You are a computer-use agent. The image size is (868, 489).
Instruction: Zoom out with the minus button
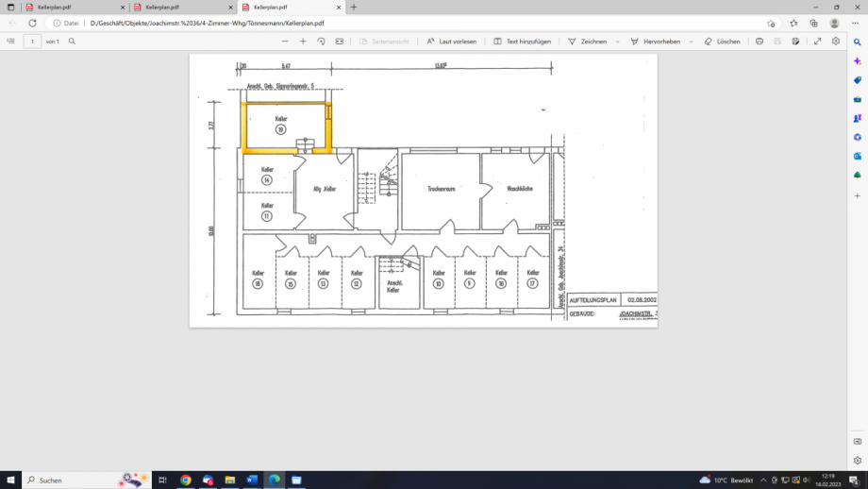click(x=285, y=42)
